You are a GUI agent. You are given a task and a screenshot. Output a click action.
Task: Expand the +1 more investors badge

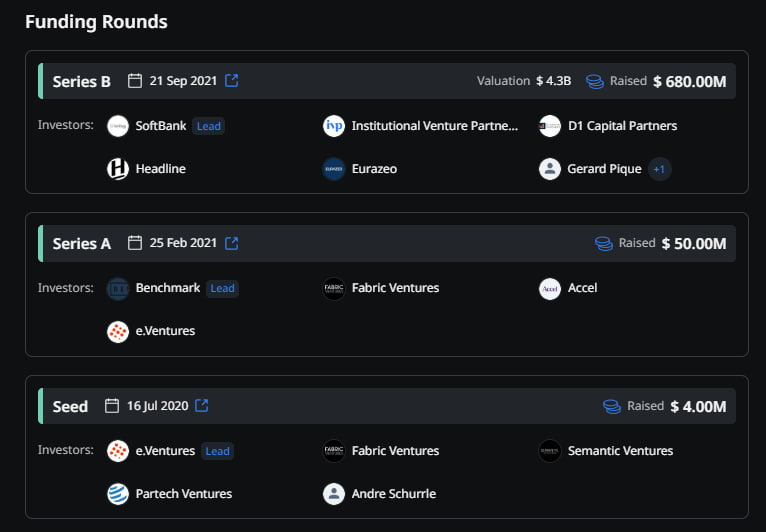659,169
